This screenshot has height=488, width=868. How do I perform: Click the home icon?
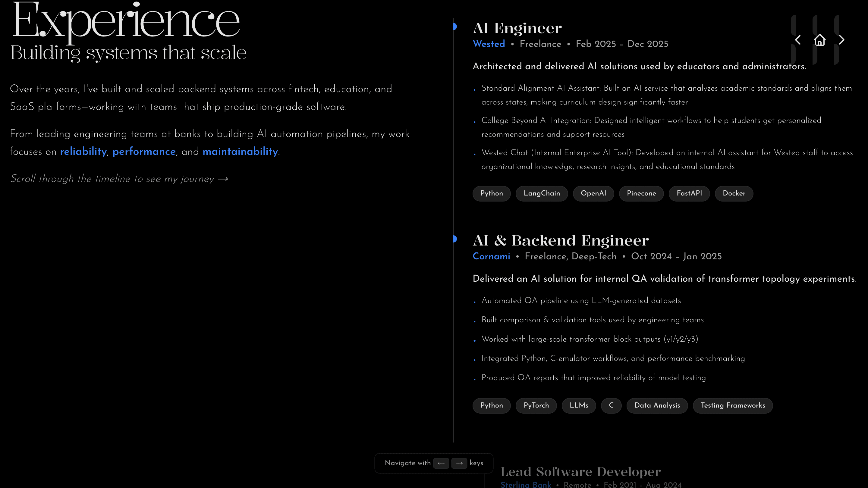click(819, 40)
